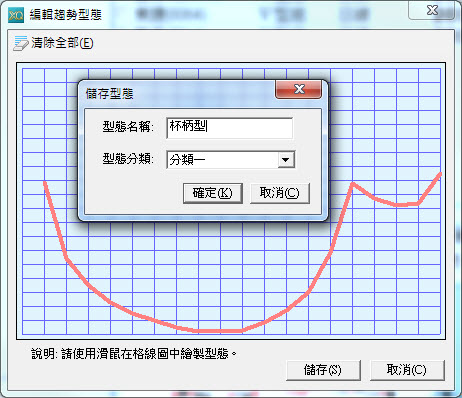Select the 清除全部(E) toolbar label
This screenshot has height=398, width=462.
(62, 43)
